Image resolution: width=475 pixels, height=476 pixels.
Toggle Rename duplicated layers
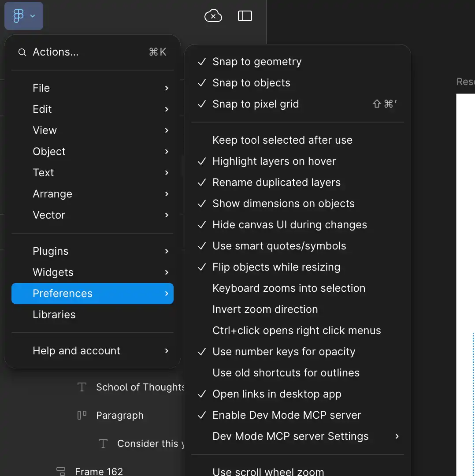[297, 182]
